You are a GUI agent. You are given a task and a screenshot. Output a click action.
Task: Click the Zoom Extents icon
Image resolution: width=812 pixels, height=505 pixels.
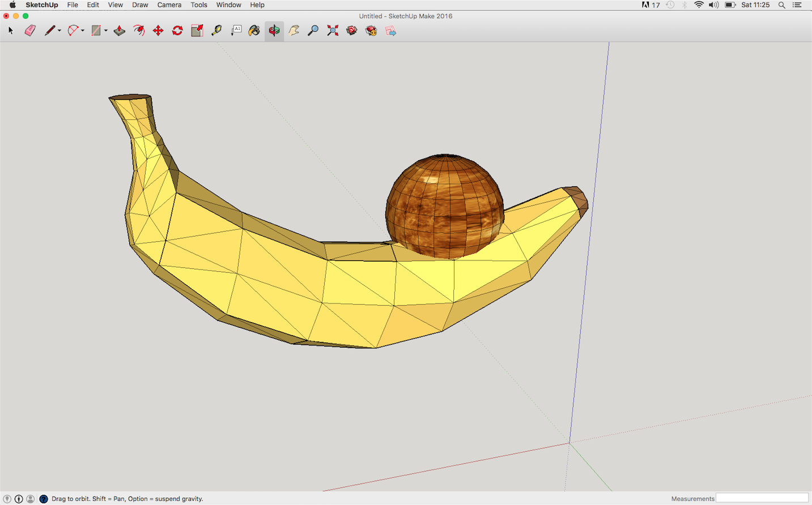333,31
